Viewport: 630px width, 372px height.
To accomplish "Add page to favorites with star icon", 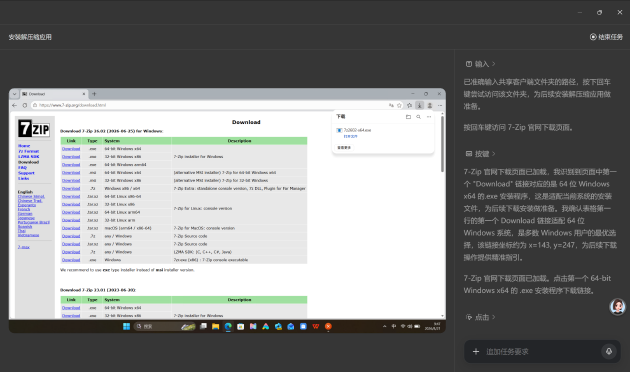I will pos(399,105).
